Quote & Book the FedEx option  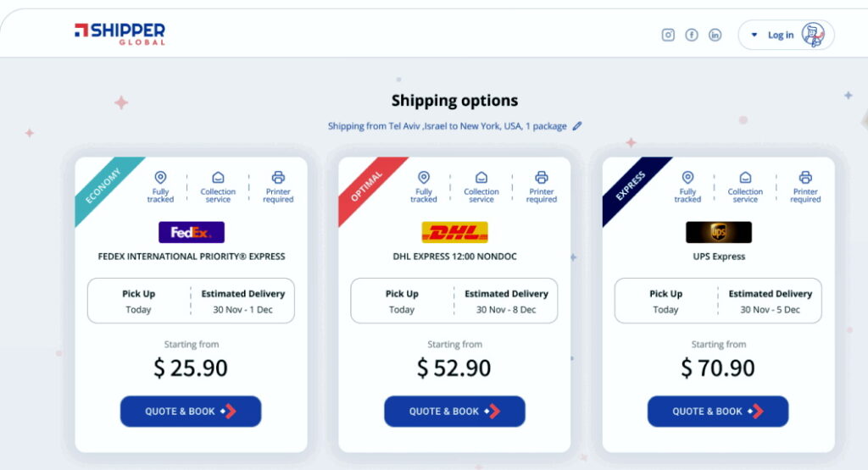click(191, 412)
